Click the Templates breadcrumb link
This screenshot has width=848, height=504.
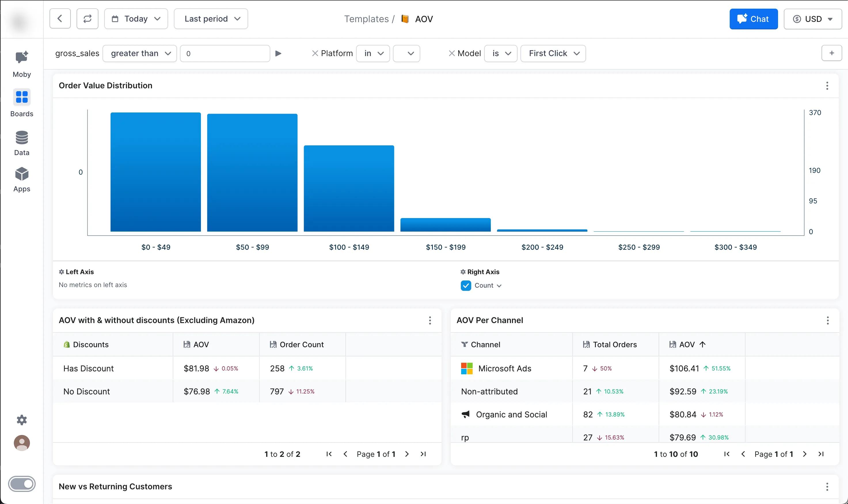366,19
